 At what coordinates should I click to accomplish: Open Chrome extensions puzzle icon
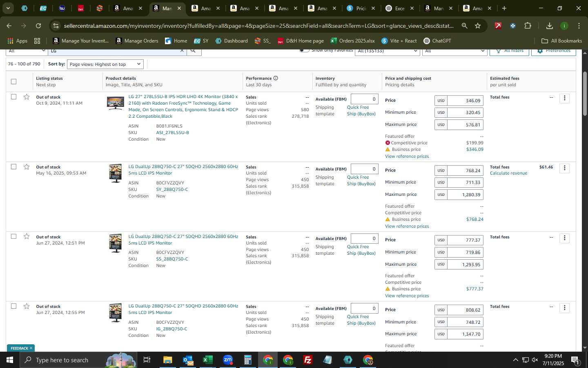click(528, 26)
